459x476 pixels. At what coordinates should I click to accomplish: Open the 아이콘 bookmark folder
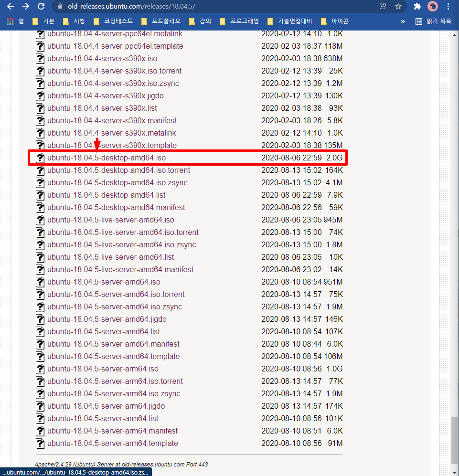pyautogui.click(x=335, y=21)
